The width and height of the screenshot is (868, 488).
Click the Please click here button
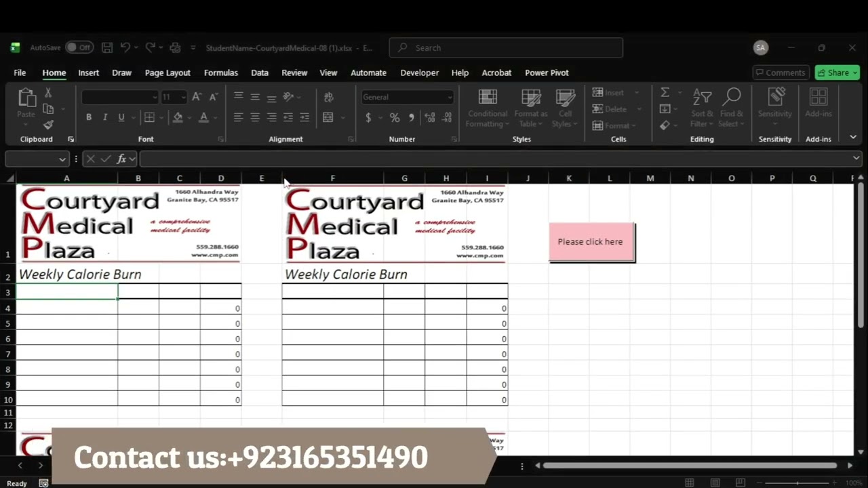click(591, 242)
